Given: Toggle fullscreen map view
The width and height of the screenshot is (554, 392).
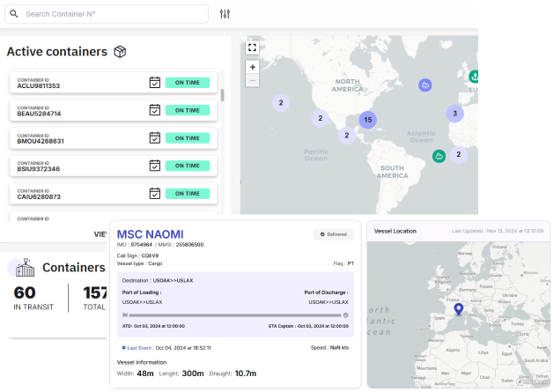Looking at the screenshot, I should (252, 48).
